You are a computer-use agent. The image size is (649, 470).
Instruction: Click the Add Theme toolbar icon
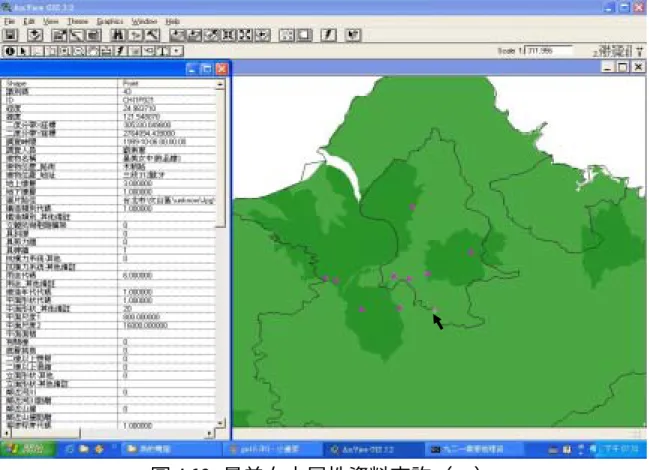[x=35, y=35]
